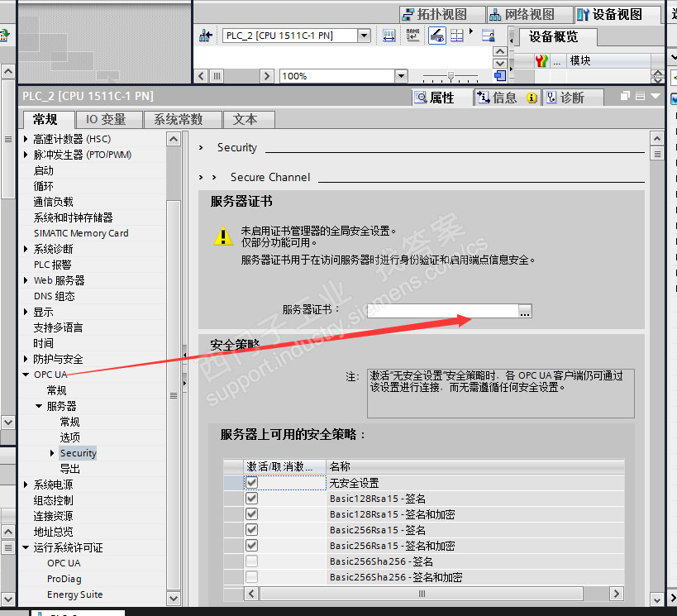Select the 设备视图 tab

pos(617,15)
